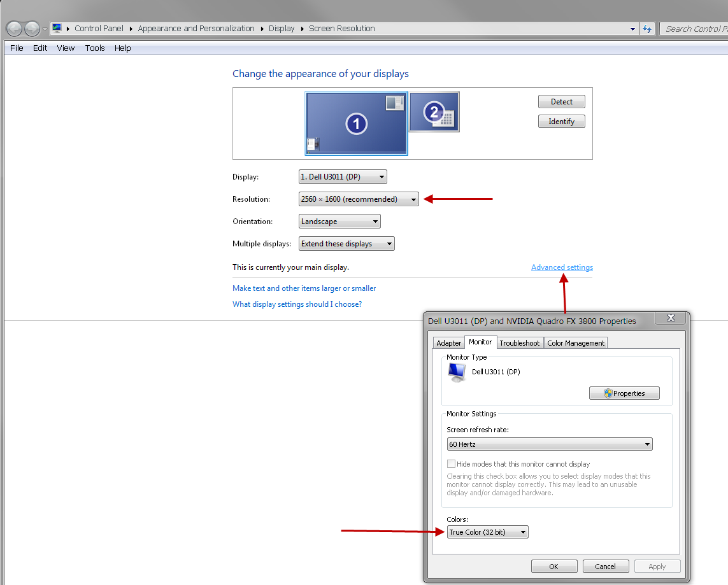The image size is (728, 585).
Task: Select monitor 2 display thumbnail
Action: (434, 112)
